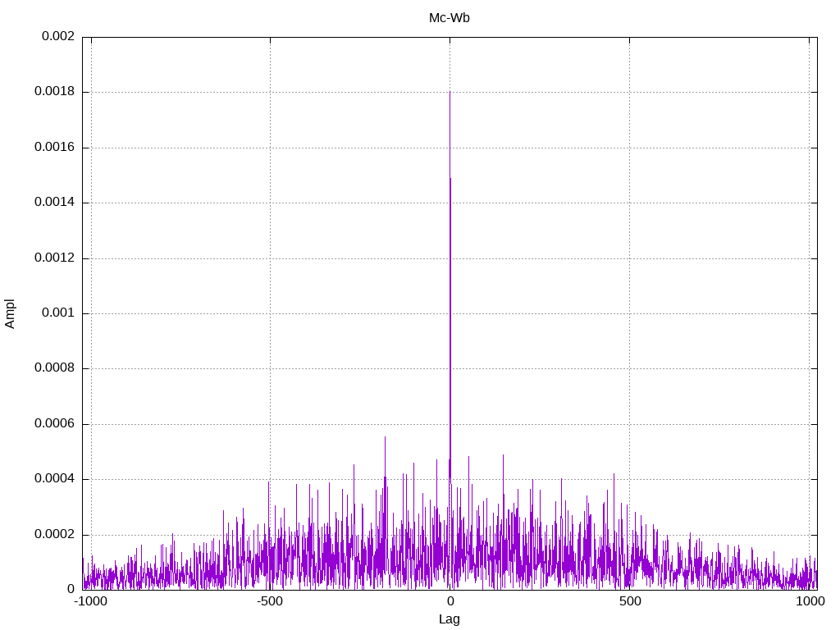Screen dimensions: 840x630
Task: Select the 0.0014 y-axis tick label
Action: point(54,203)
